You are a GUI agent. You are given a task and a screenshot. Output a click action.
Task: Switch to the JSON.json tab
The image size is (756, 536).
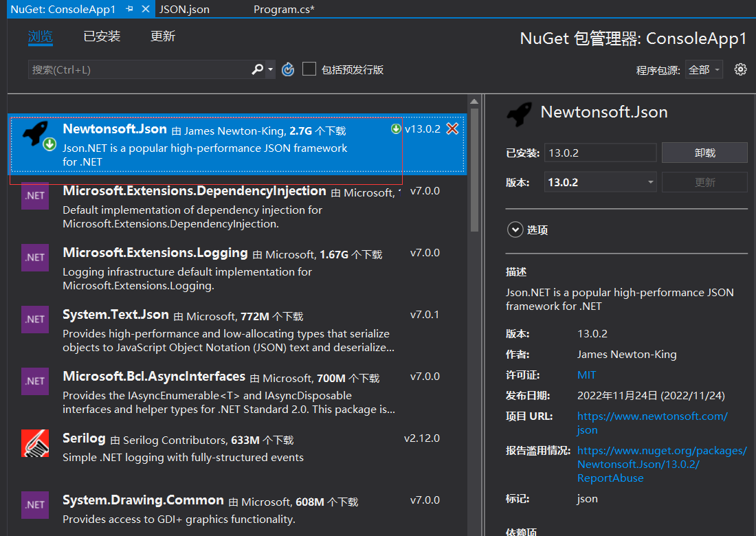coord(184,9)
